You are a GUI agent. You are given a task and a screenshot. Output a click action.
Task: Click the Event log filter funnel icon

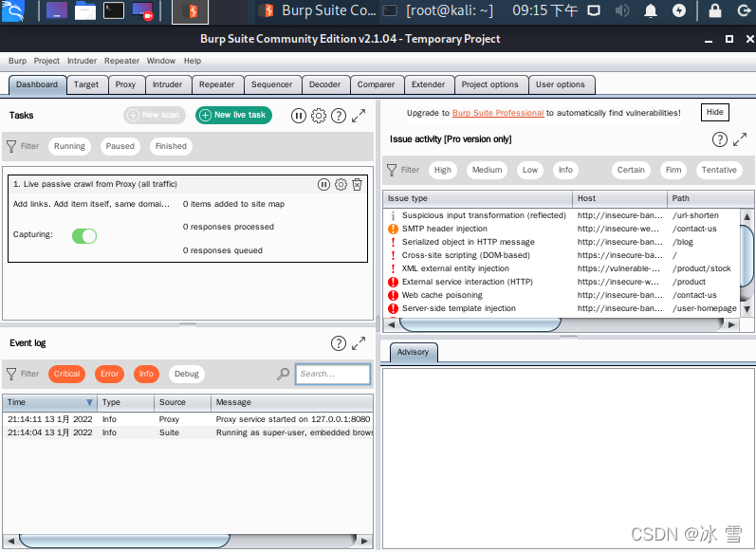click(11, 374)
